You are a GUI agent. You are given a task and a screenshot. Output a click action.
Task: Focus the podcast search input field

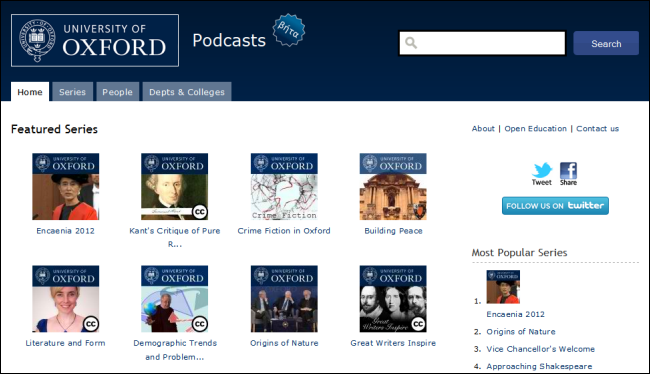(482, 43)
